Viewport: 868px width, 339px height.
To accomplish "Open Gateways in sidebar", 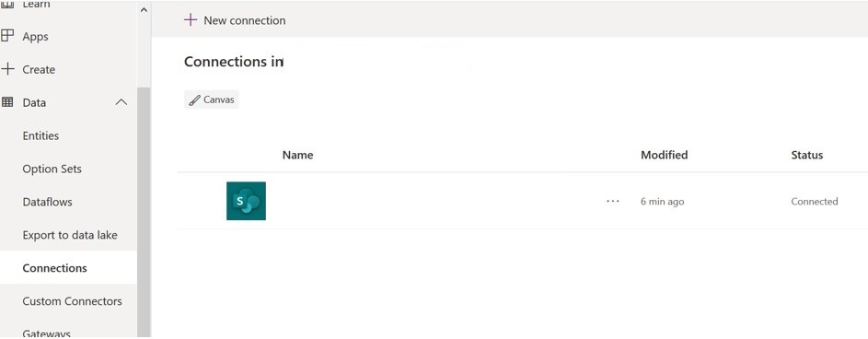I will pos(47,333).
